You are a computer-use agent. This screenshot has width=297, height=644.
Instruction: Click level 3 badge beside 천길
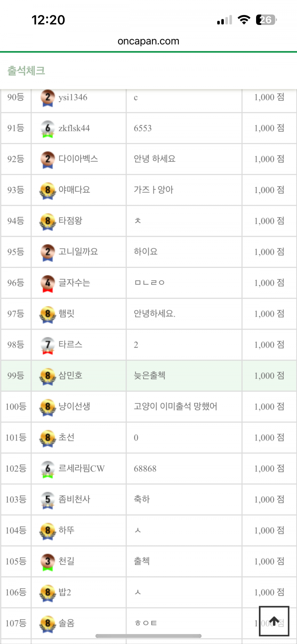(x=48, y=562)
